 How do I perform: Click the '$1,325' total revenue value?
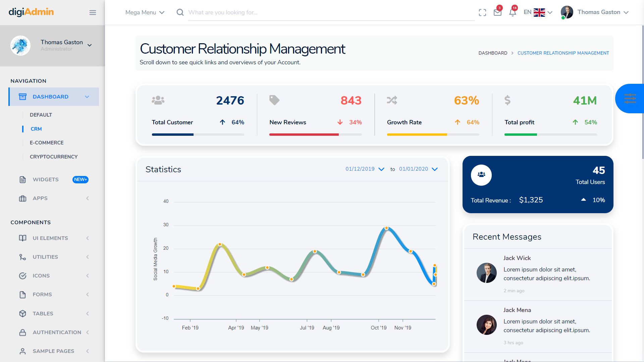[x=531, y=200]
